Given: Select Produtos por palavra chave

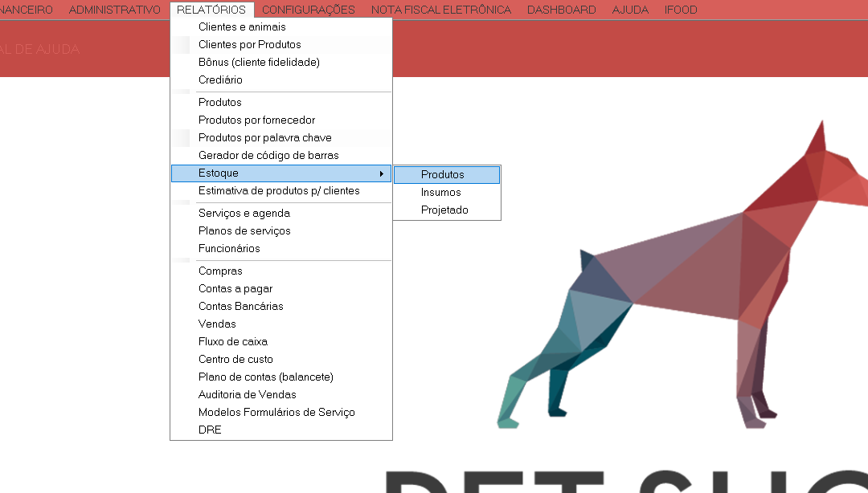Looking at the screenshot, I should pyautogui.click(x=281, y=138).
